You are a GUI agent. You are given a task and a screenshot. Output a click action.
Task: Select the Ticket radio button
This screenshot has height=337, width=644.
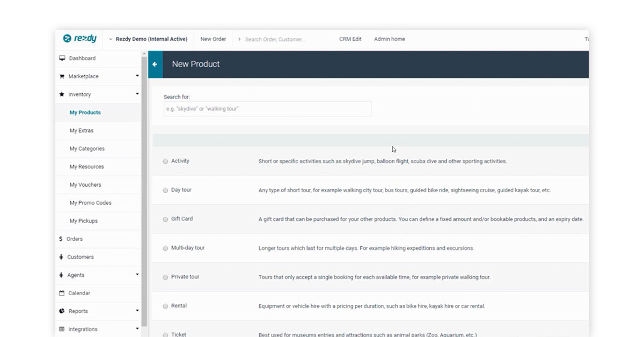165,335
